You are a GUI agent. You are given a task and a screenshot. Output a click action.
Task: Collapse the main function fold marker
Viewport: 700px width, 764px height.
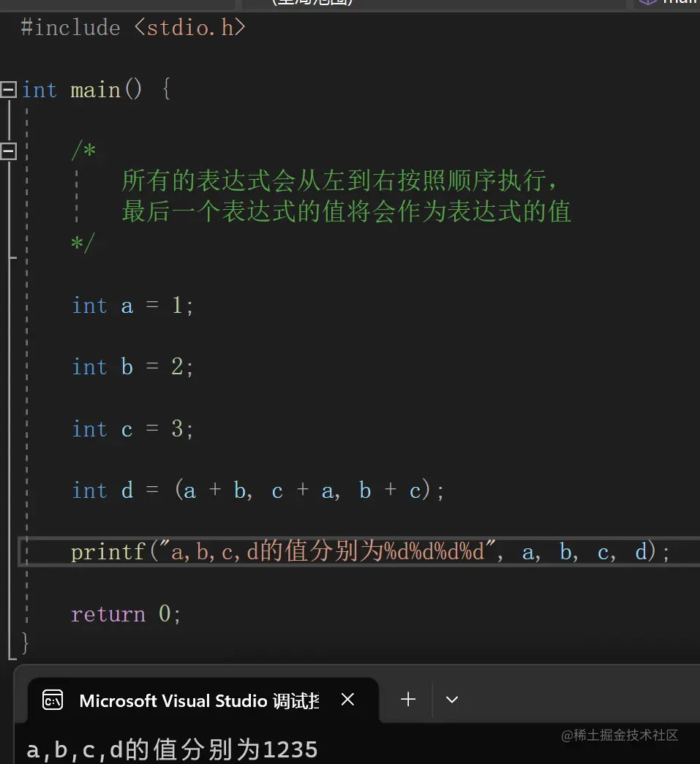(x=8, y=90)
